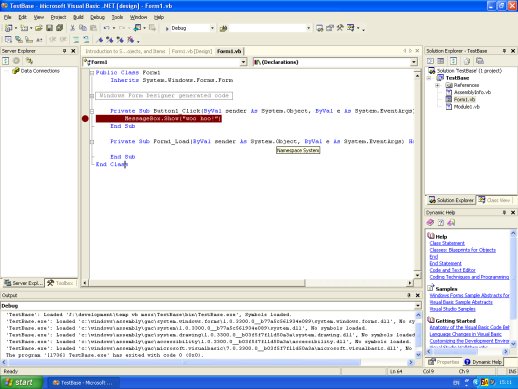Collapse the Public Class Form1 block
Image resolution: width=518 pixels, height=389 pixels.
[x=92, y=73]
